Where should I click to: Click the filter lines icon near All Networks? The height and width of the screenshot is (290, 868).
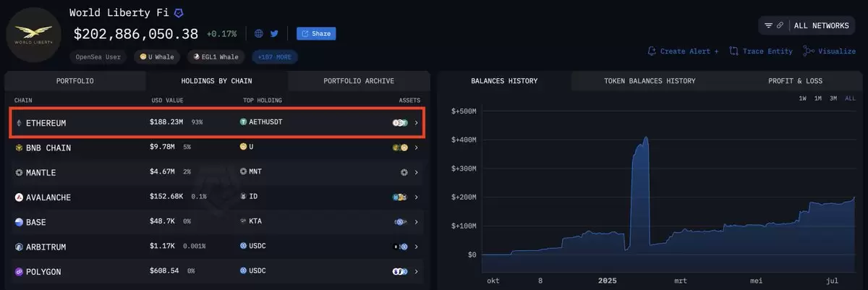pos(768,25)
